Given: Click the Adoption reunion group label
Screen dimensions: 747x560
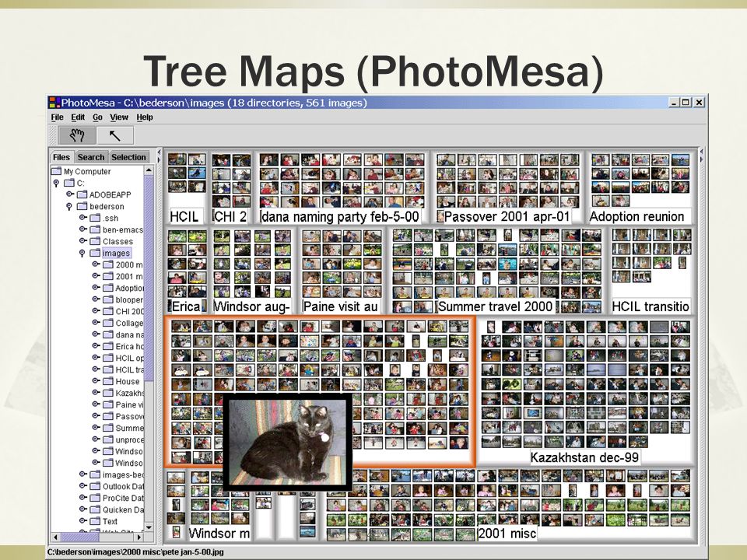Looking at the screenshot, I should [x=637, y=217].
